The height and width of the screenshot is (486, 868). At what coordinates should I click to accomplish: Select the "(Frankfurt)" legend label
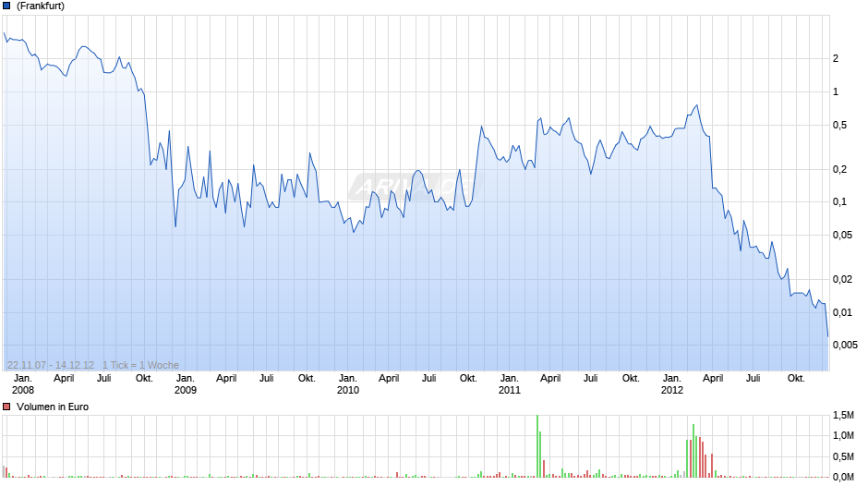tap(41, 6)
